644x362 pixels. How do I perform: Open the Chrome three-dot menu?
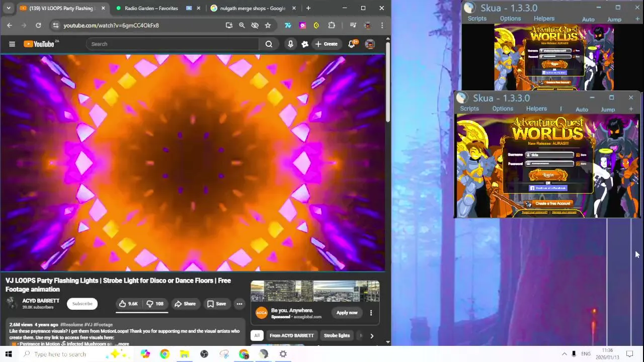tap(382, 25)
